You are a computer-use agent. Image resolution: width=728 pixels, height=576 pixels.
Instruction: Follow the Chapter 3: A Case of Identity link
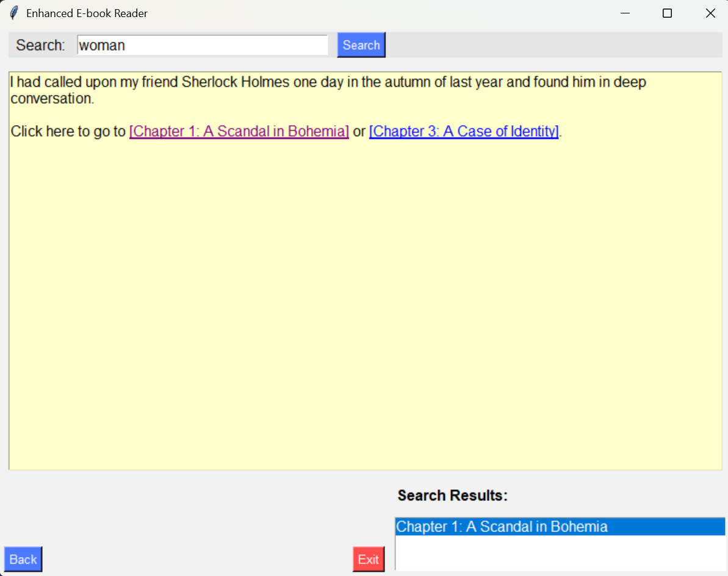pos(464,131)
